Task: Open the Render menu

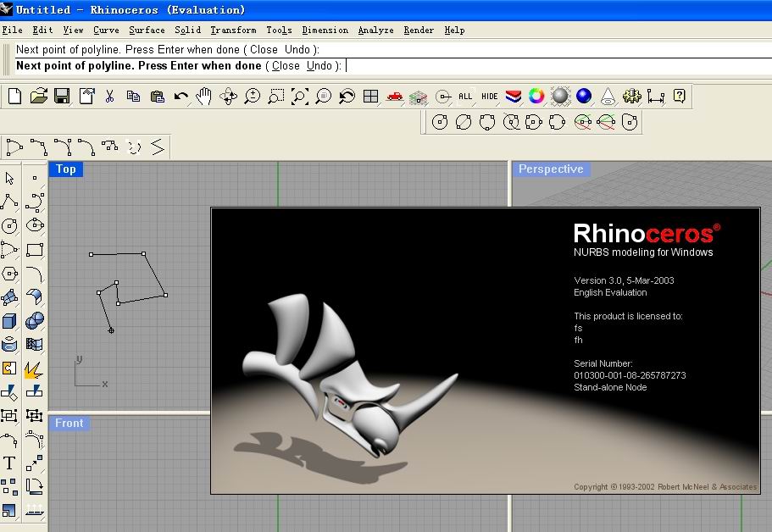Action: click(x=419, y=30)
